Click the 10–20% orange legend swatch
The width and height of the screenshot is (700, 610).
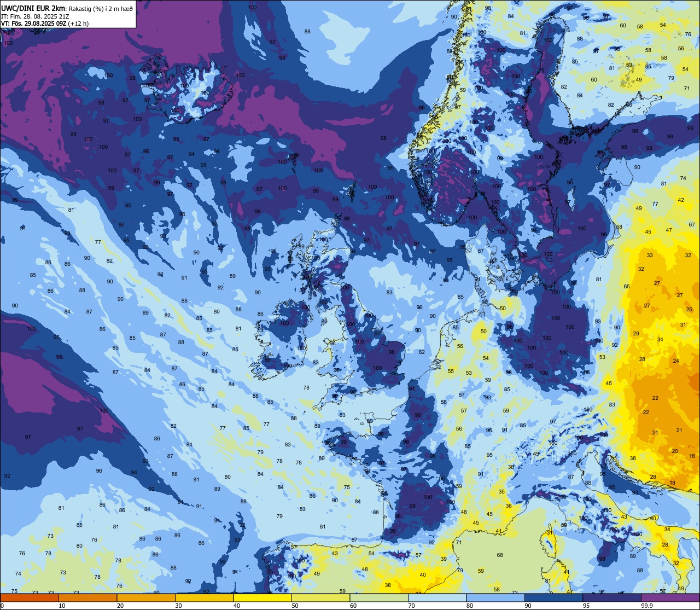click(87, 598)
